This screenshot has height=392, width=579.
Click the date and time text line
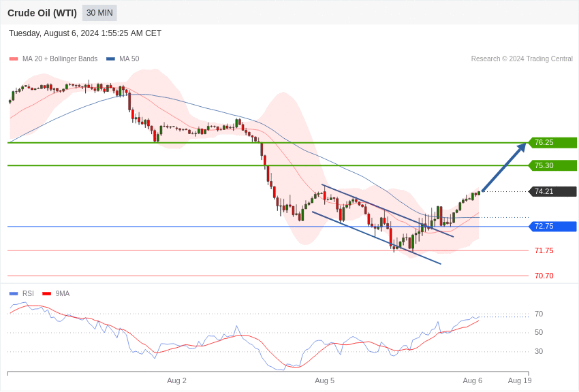85,33
